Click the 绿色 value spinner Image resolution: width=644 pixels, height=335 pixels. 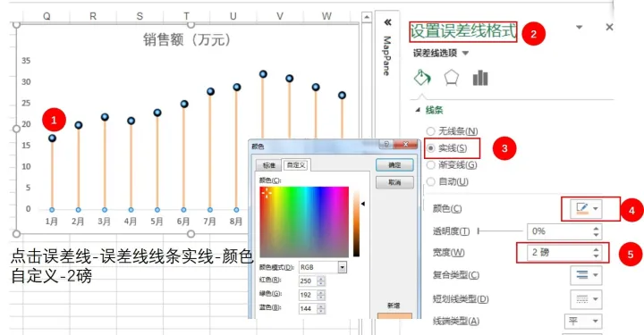[x=321, y=295]
